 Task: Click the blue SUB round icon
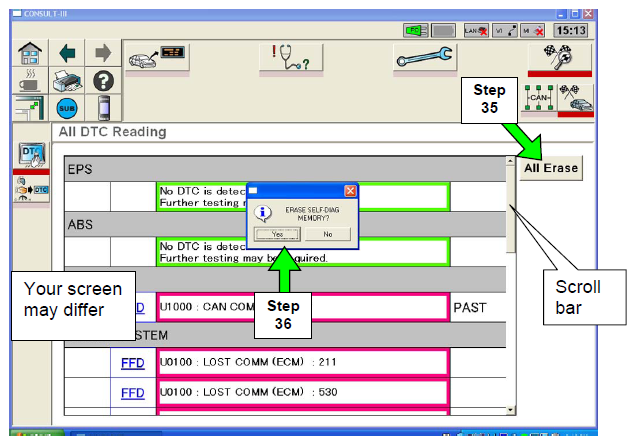[x=64, y=107]
